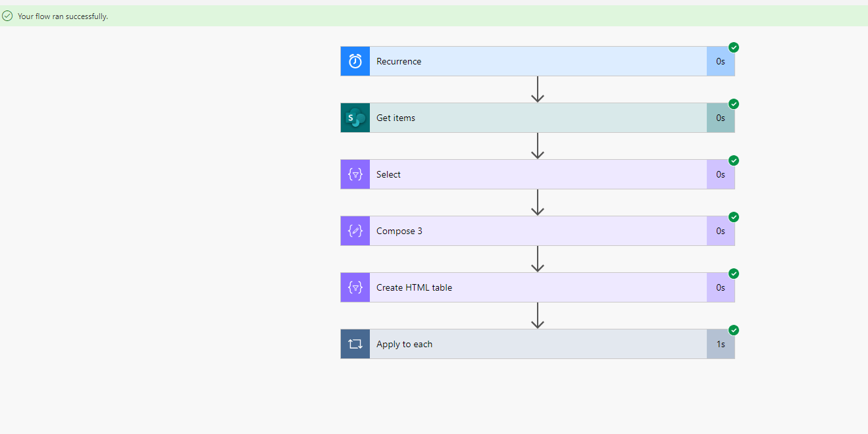
Task: Expand the Select action card
Action: click(x=538, y=174)
